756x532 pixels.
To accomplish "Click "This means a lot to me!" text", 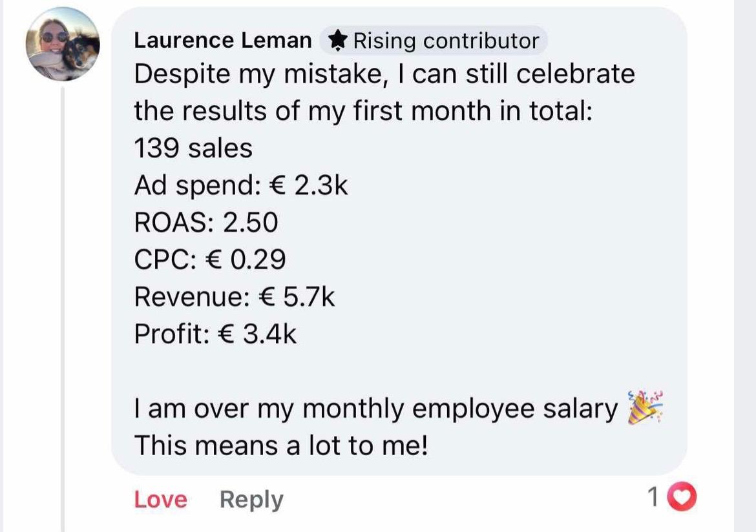I will pos(281,445).
